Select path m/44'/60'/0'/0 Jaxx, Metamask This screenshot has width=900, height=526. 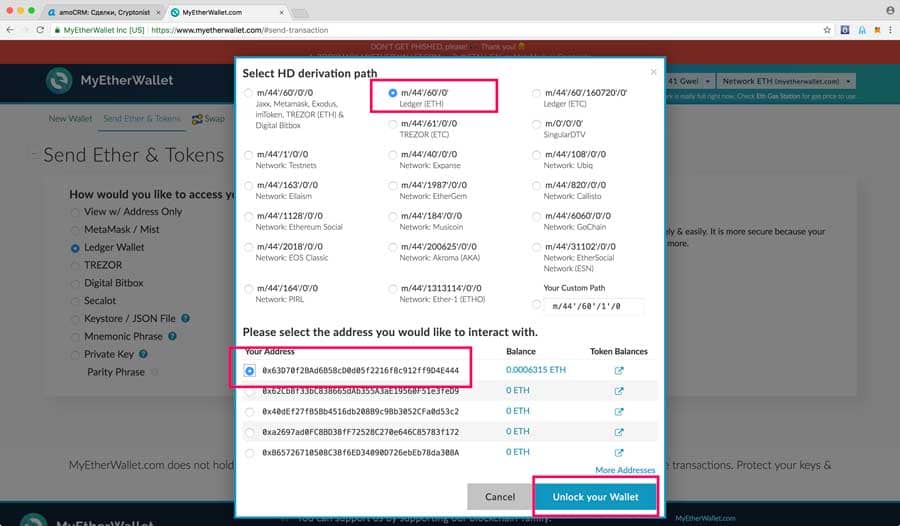click(248, 92)
